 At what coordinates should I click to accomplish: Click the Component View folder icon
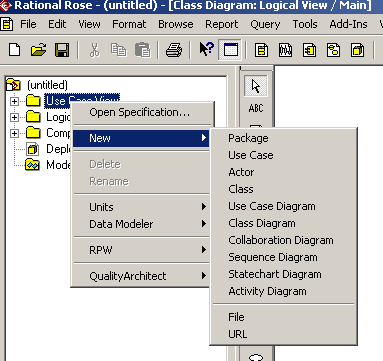point(33,133)
